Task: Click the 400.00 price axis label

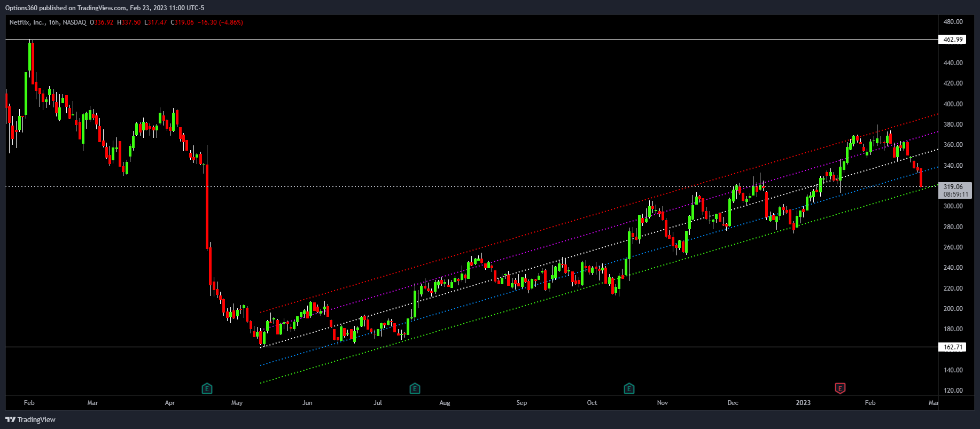Action: pos(953,104)
